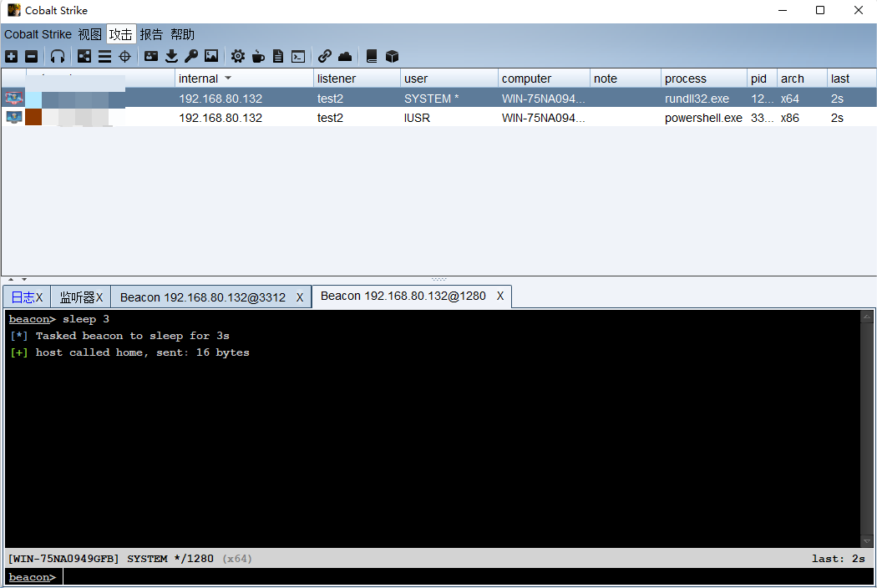Open the 视图 menu
Screen dimensions: 877x588
point(90,35)
